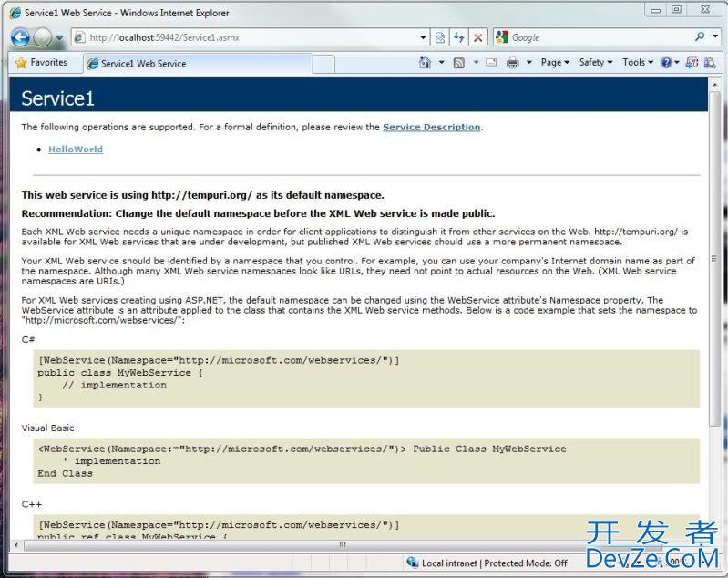Open Favorites with the star button
Image resolution: width=728 pixels, height=578 pixels.
[41, 63]
